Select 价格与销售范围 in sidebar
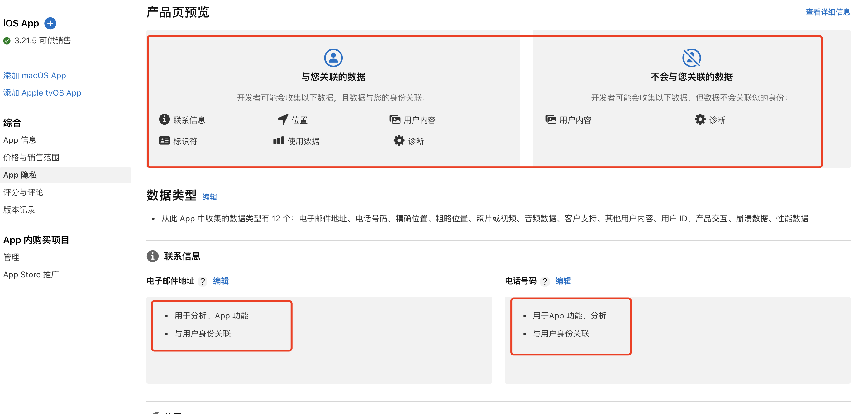 (31, 158)
